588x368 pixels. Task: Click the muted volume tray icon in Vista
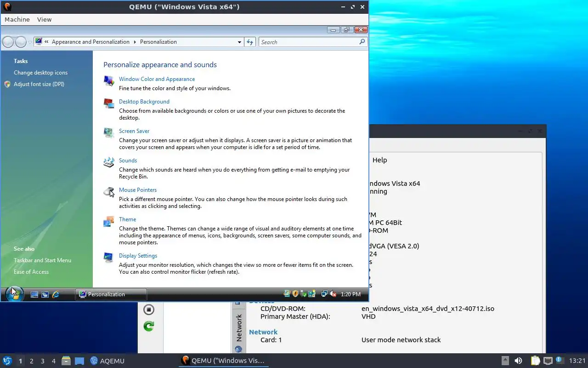[x=333, y=294]
